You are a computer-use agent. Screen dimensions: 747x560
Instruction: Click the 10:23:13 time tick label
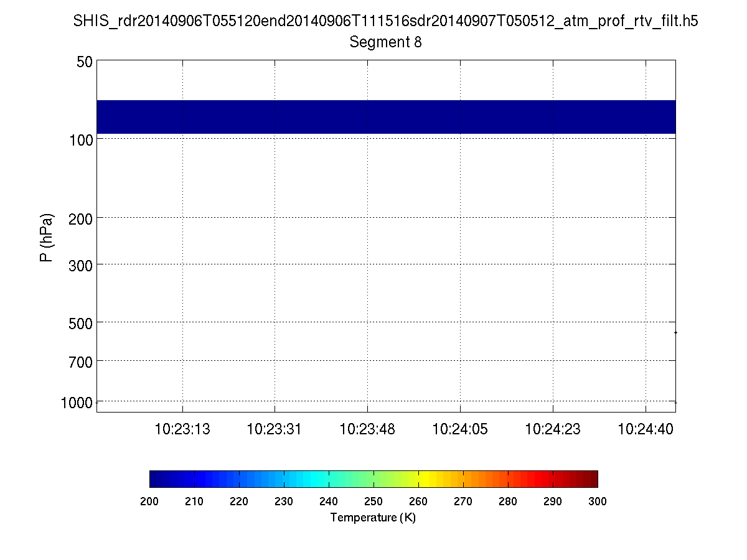182,428
